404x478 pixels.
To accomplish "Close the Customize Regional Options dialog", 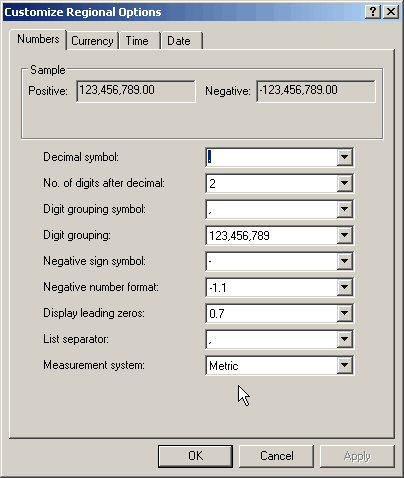I will pos(391,12).
